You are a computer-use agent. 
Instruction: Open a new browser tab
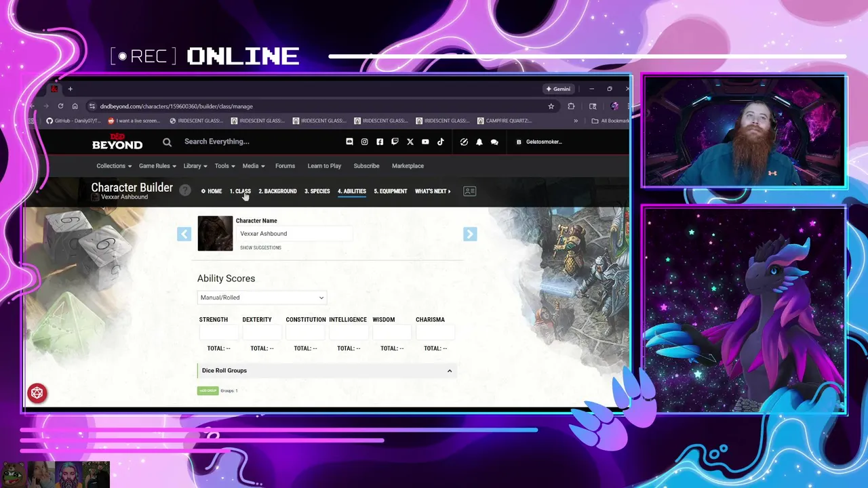coord(70,89)
